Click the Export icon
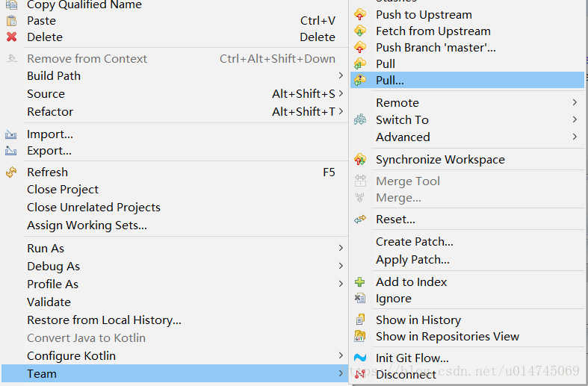The height and width of the screenshot is (386, 588). pos(11,151)
